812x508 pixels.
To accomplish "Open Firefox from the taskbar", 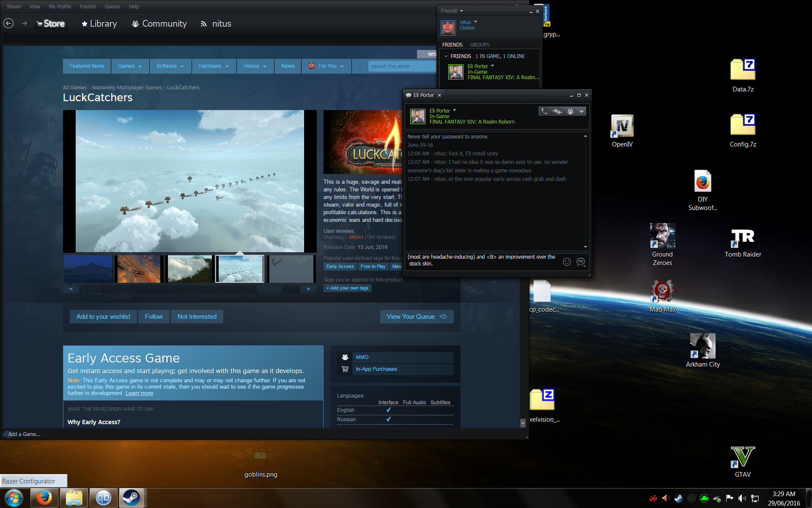I will tap(44, 498).
